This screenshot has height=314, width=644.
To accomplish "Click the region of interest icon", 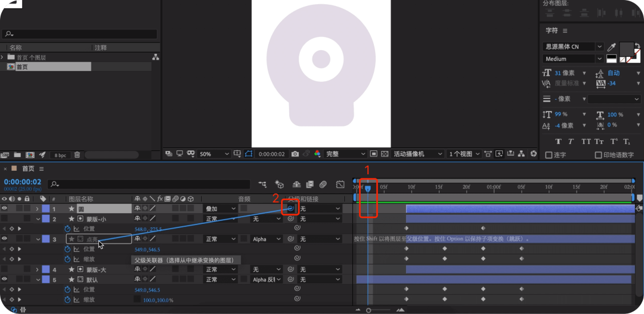I will (374, 153).
